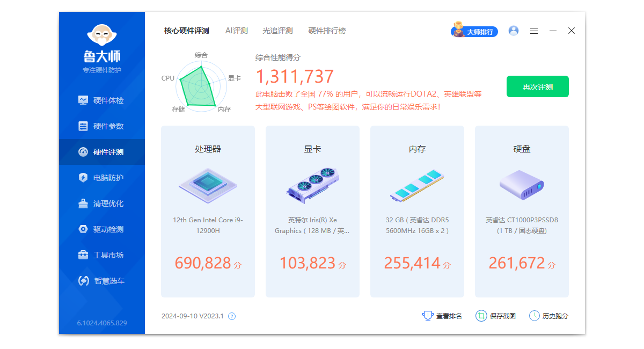This screenshot has width=644, height=349.
Task: Open 工具市场 from the sidebar
Action: [101, 255]
